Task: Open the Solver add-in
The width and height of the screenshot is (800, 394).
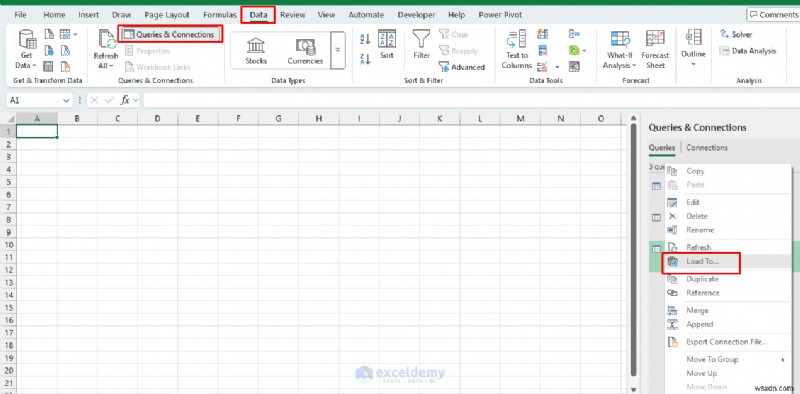Action: coord(735,34)
